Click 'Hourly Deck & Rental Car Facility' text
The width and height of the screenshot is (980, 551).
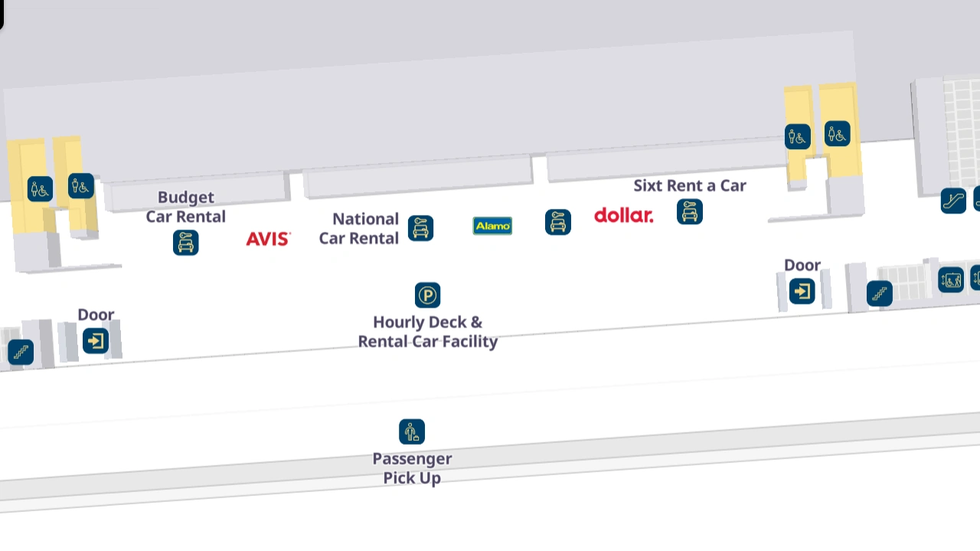428,331
